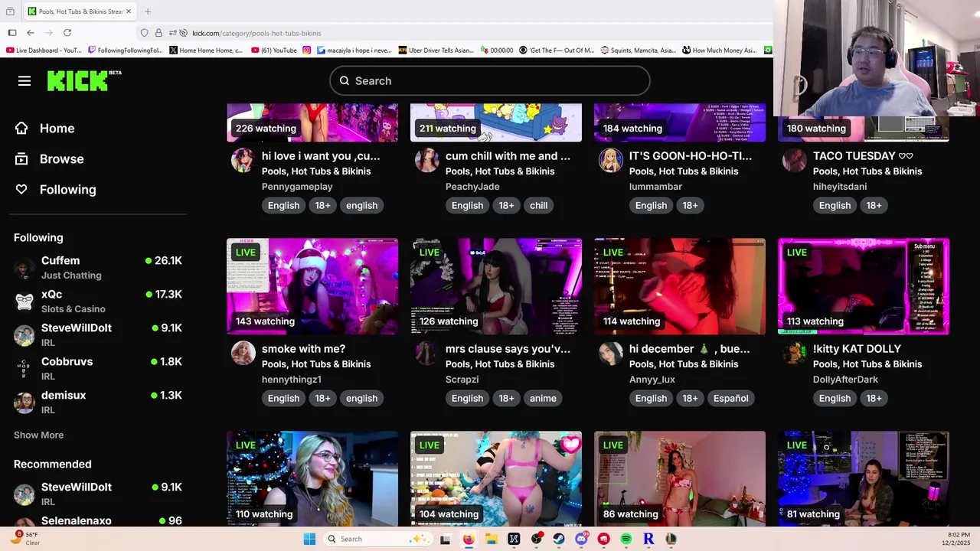Select the 'anime' tag under Scrapzi
This screenshot has height=551, width=980.
tap(543, 398)
